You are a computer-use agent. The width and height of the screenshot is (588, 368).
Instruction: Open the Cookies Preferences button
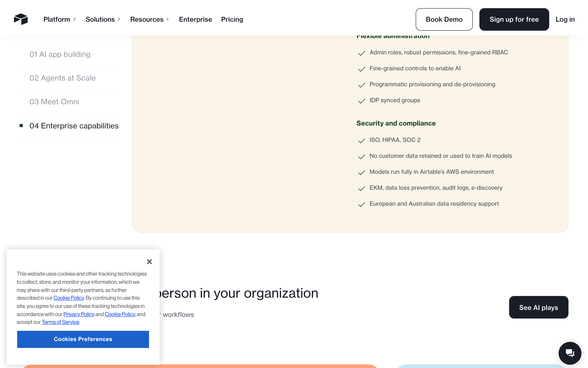pyautogui.click(x=83, y=339)
